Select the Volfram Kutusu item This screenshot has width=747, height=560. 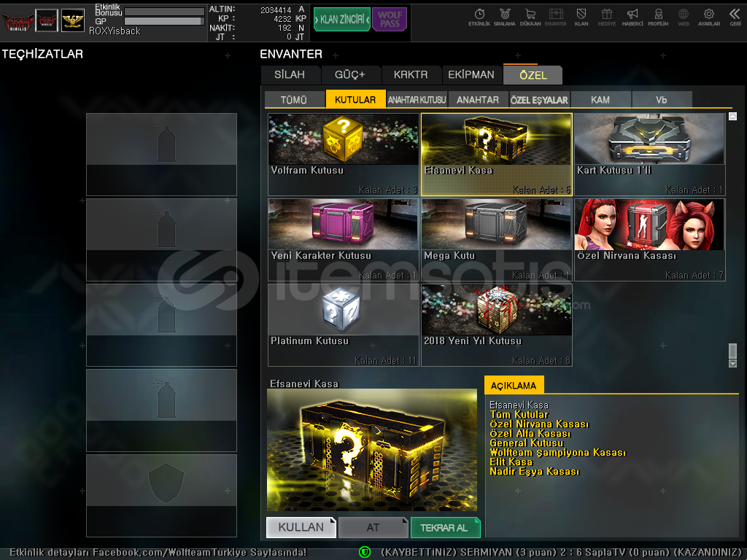coord(343,155)
